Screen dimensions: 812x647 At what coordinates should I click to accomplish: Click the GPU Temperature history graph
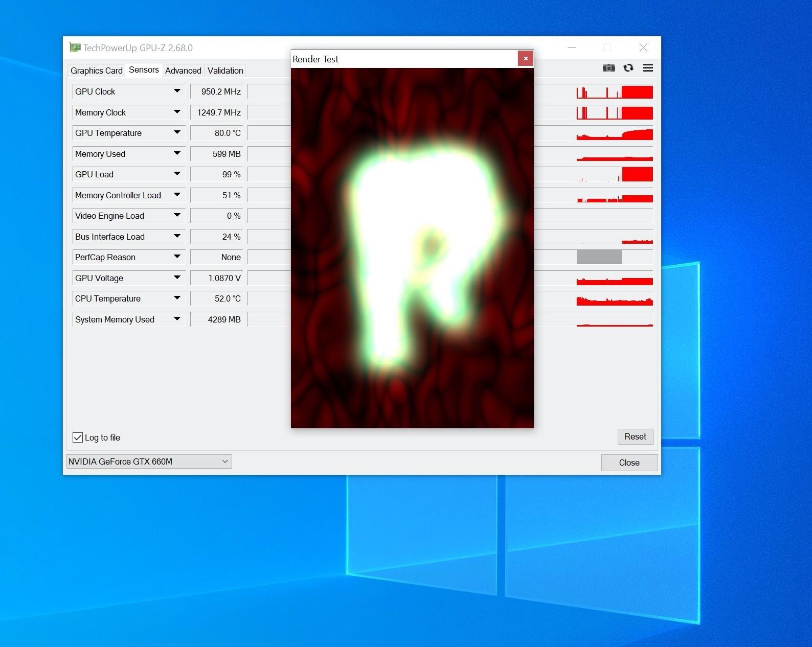tap(615, 133)
